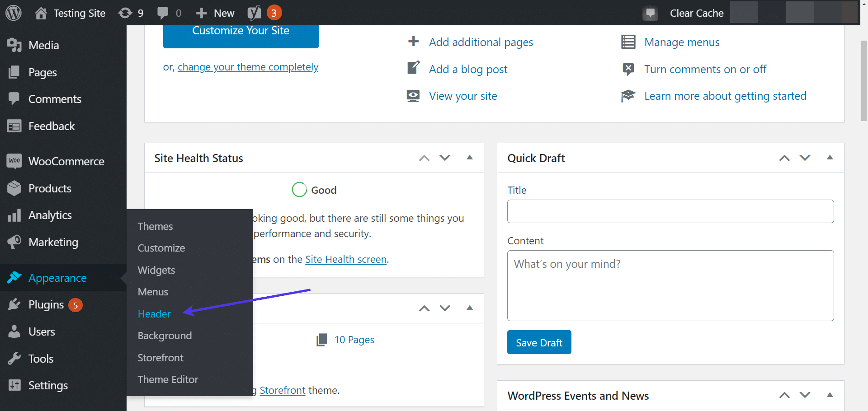Click the Save Draft button
868x411 pixels.
point(539,342)
